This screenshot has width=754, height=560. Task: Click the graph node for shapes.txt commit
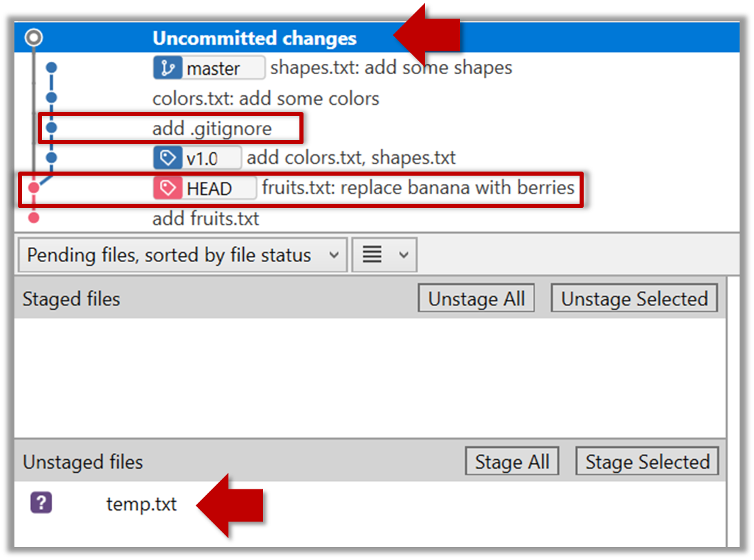(51, 68)
